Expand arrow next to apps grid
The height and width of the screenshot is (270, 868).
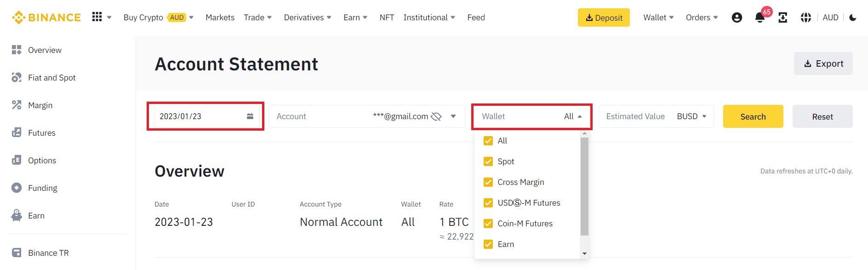(109, 17)
